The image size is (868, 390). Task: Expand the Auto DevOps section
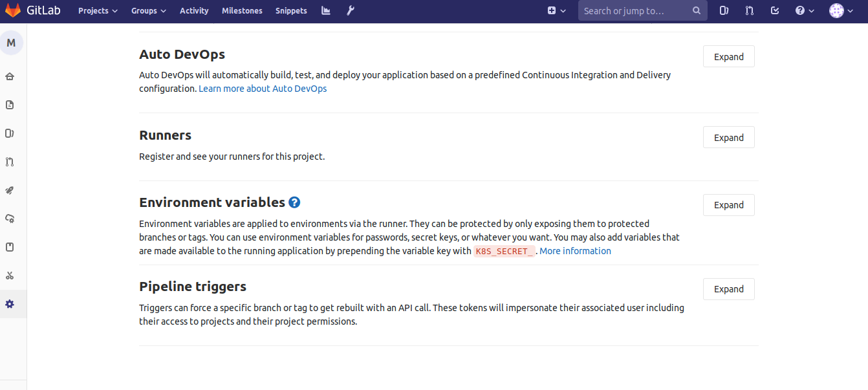click(x=729, y=57)
